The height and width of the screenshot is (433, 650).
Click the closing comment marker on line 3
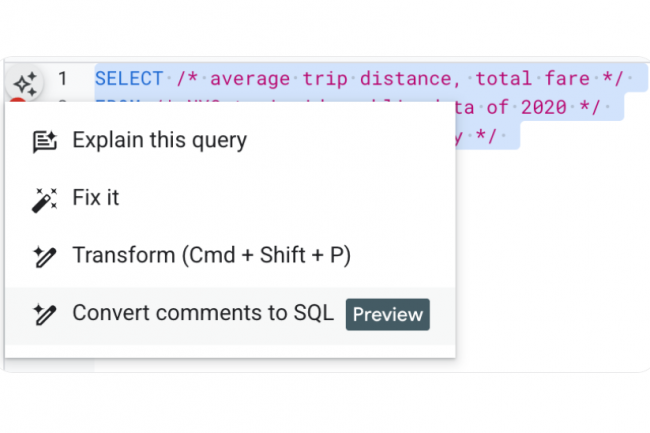pyautogui.click(x=489, y=135)
